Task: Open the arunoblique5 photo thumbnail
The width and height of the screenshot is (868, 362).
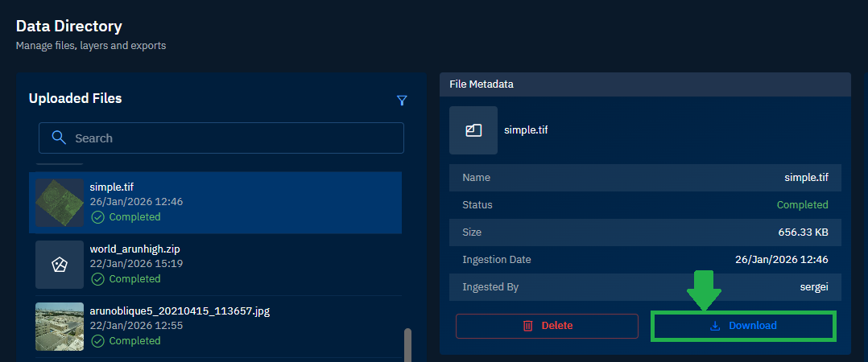Action: (60, 326)
